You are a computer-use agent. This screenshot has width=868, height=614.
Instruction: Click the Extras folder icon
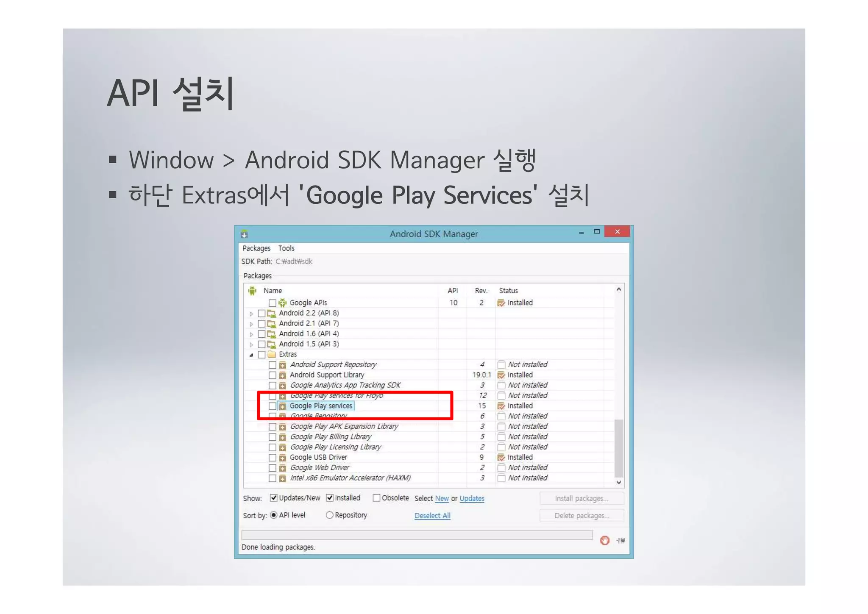tap(272, 354)
